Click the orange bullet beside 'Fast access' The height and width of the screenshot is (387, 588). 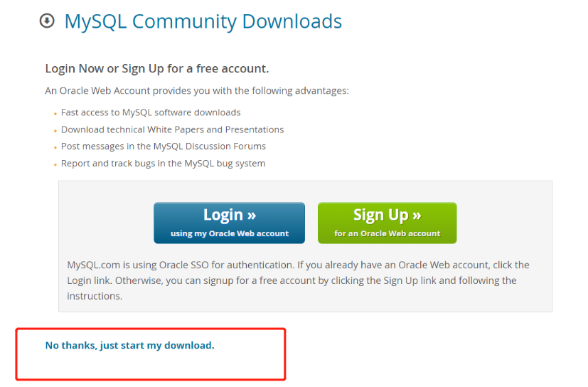pos(55,114)
